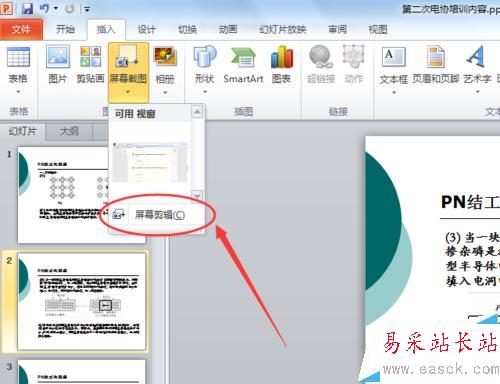Open the Customize Quick Access Toolbar dropdown

[87, 9]
